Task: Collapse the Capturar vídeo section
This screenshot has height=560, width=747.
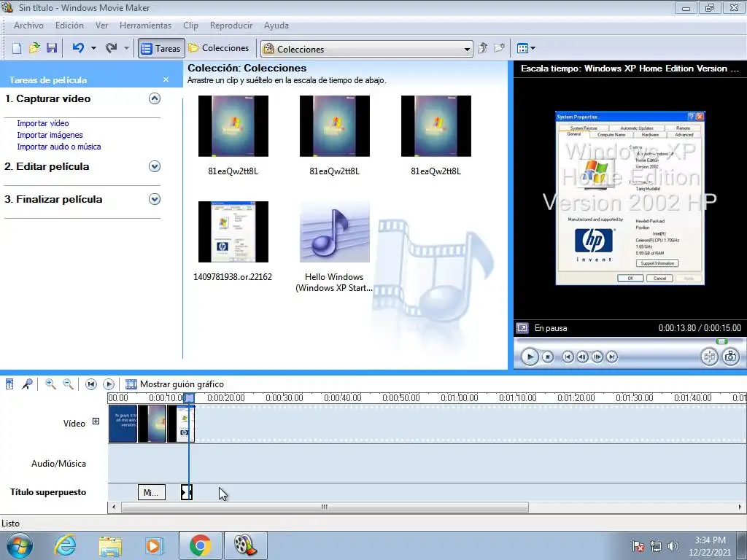Action: [x=155, y=98]
